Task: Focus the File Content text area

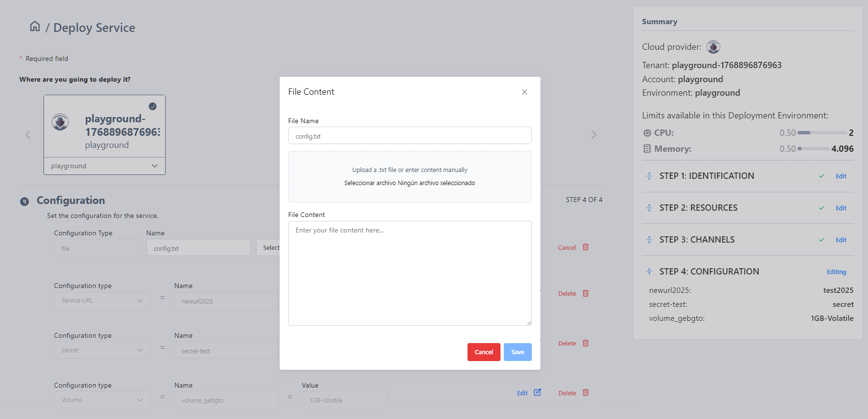Action: point(410,273)
